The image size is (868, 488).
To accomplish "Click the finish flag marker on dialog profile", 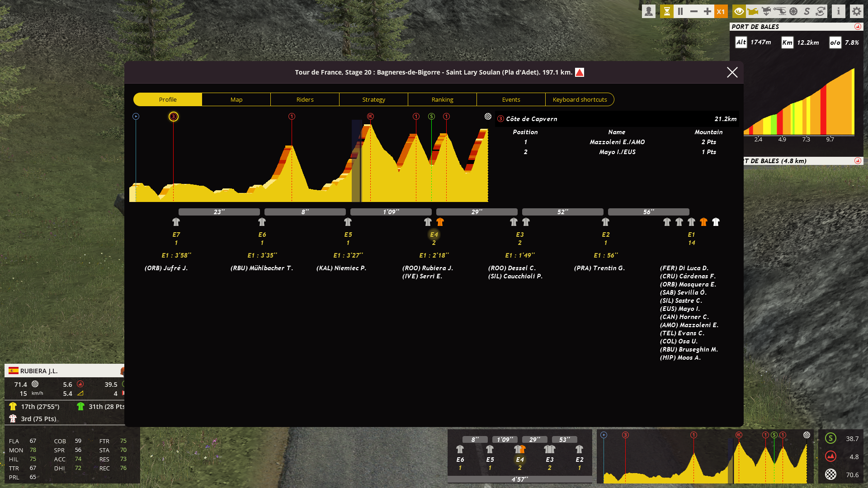I will [488, 116].
